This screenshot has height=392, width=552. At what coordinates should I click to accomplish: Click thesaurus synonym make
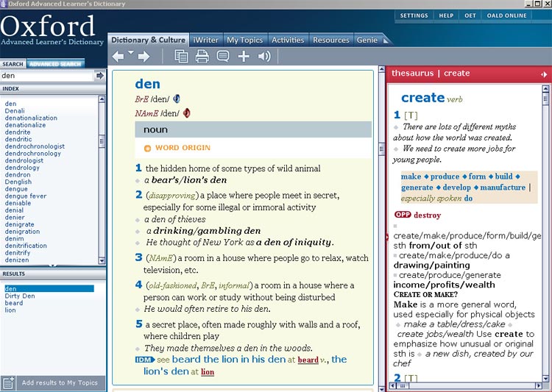(x=411, y=177)
